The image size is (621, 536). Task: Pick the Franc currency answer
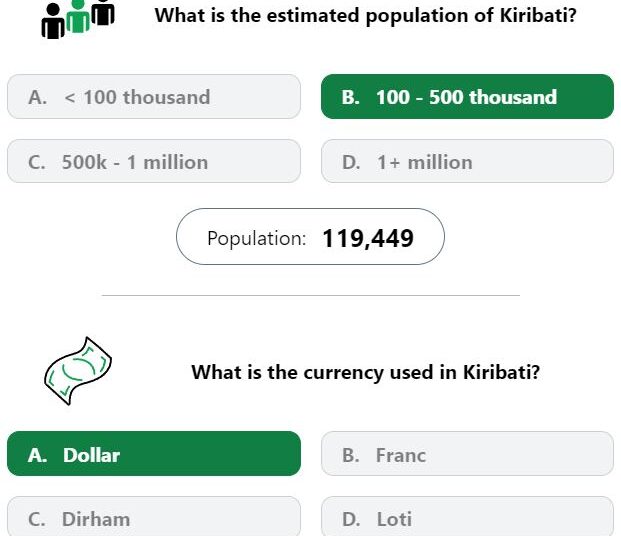(x=467, y=454)
